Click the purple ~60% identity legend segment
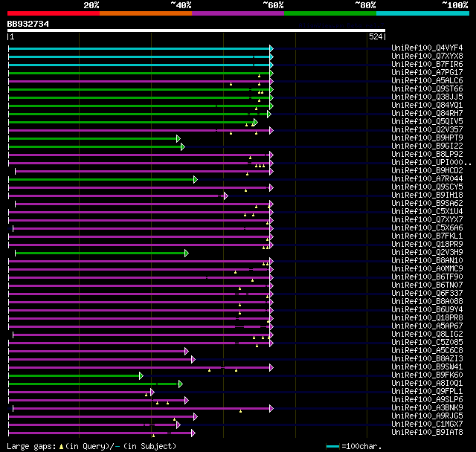The image size is (476, 452). click(x=238, y=13)
